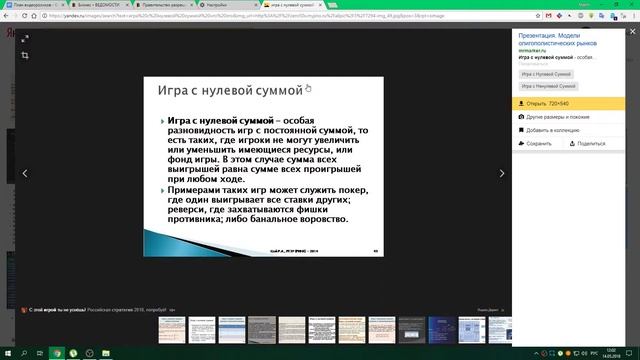640x360 pixels.
Task: Go to the next image arrow
Action: pyautogui.click(x=502, y=173)
